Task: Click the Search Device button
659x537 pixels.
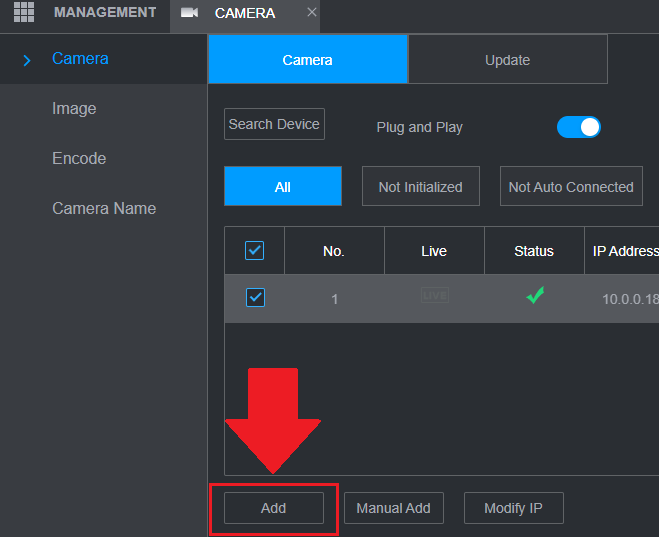Action: (x=274, y=124)
